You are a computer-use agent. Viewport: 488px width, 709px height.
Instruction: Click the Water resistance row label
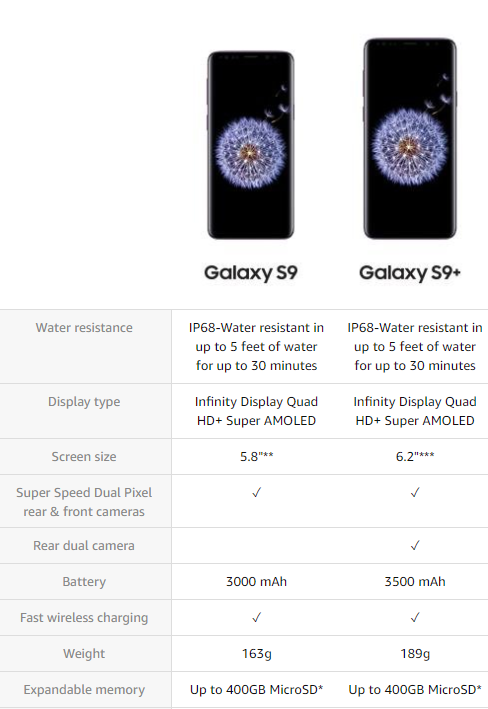[84, 327]
